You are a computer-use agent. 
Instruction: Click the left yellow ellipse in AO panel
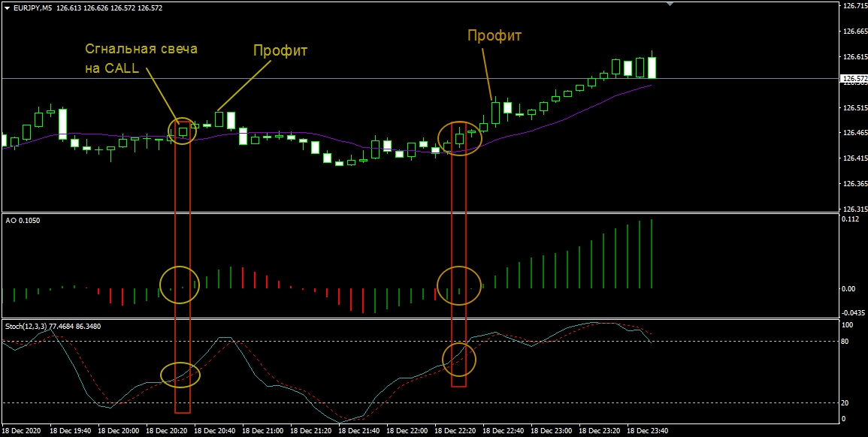(180, 285)
